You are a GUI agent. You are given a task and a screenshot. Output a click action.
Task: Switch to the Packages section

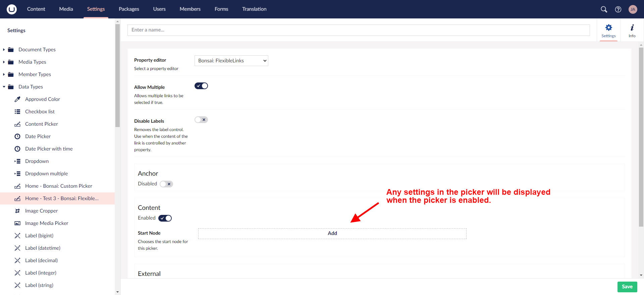pos(129,9)
